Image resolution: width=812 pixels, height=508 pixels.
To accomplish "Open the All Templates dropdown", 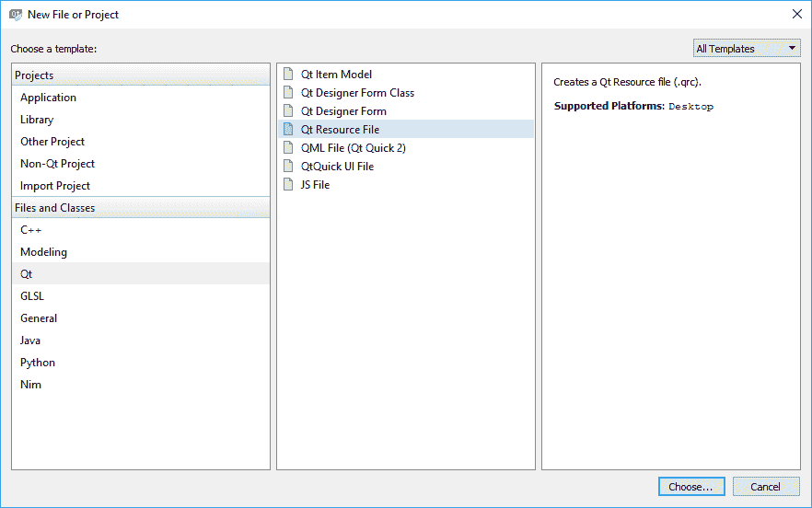I will pos(747,49).
